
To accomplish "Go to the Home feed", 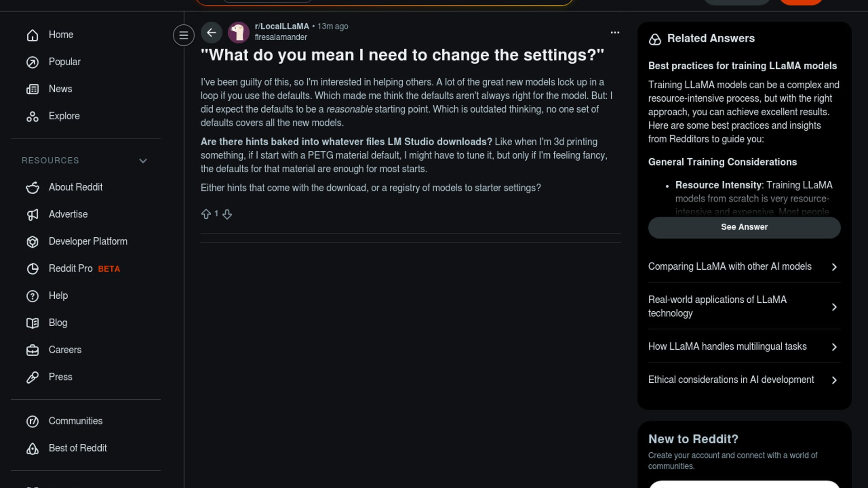I will 61,35.
